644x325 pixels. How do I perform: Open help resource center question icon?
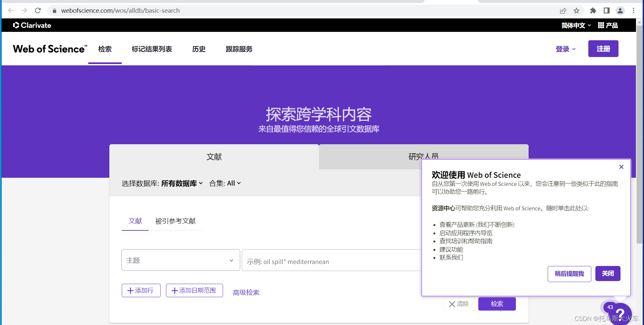pos(620,314)
